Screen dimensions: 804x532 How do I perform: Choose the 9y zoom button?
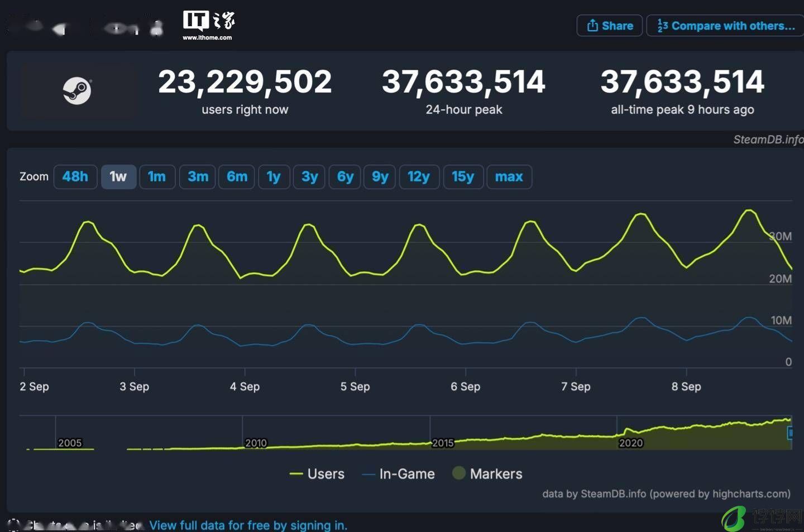tap(380, 177)
